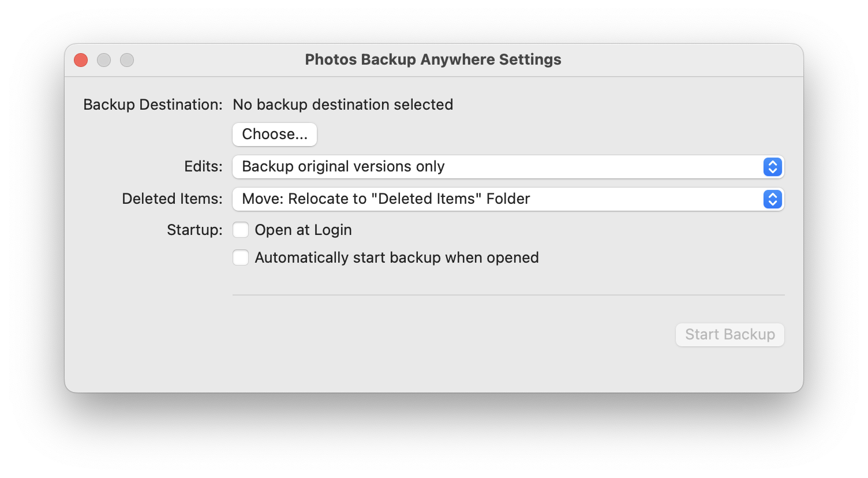The height and width of the screenshot is (478, 868).
Task: Click the horizontal separator above Start Backup
Action: pyautogui.click(x=508, y=295)
